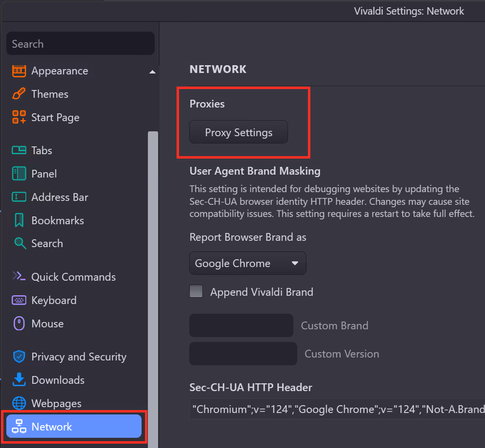Click the Network icon in sidebar
The width and height of the screenshot is (485, 448).
(x=19, y=426)
